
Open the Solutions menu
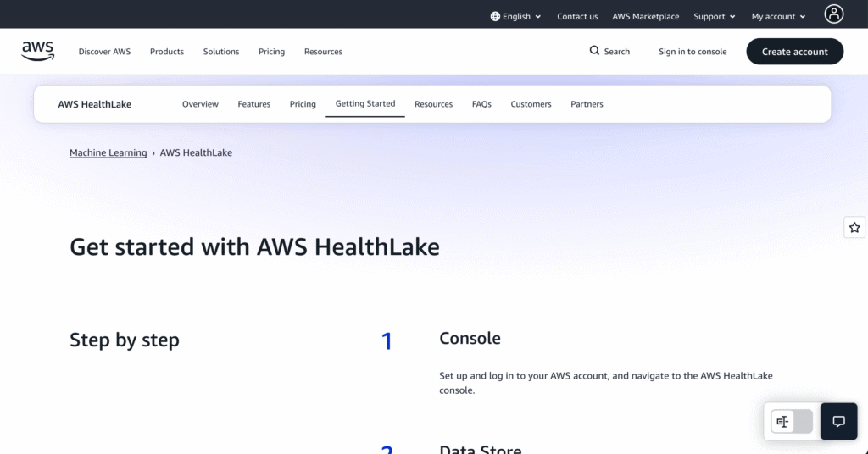point(221,52)
